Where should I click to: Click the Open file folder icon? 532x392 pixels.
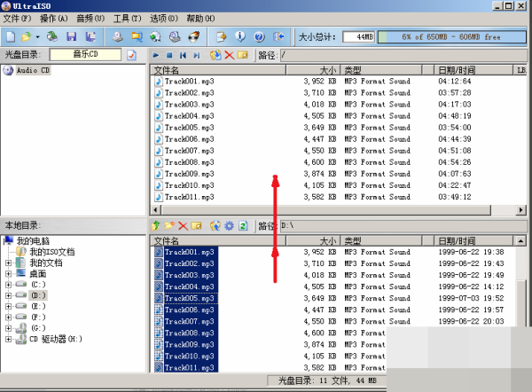[x=26, y=36]
